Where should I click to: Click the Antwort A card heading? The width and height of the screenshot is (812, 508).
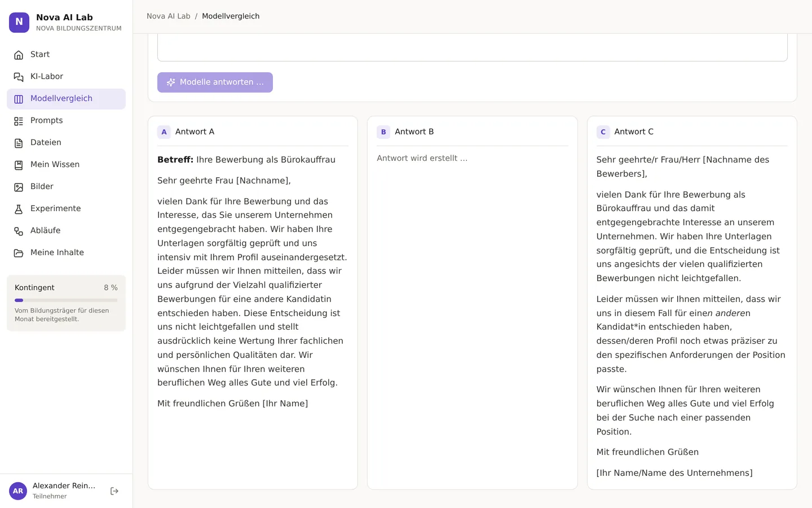click(195, 132)
